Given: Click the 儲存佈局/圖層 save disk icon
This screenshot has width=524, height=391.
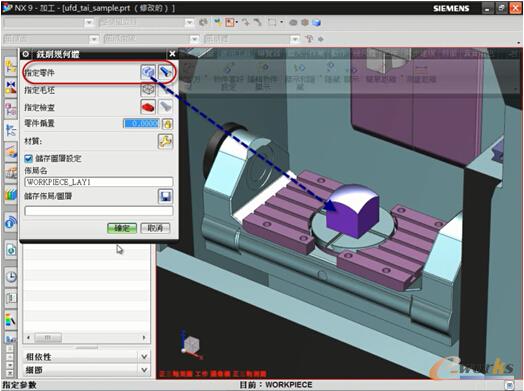Looking at the screenshot, I should (x=165, y=196).
